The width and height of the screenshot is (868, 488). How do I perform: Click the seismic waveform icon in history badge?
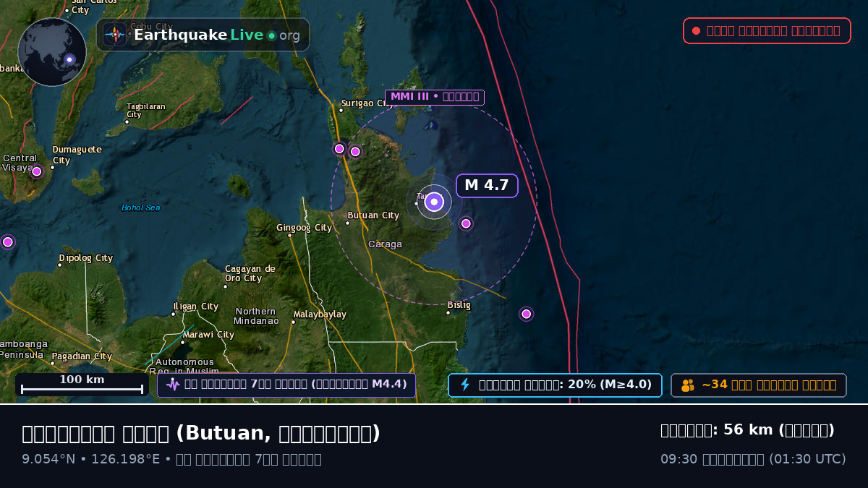coord(173,385)
